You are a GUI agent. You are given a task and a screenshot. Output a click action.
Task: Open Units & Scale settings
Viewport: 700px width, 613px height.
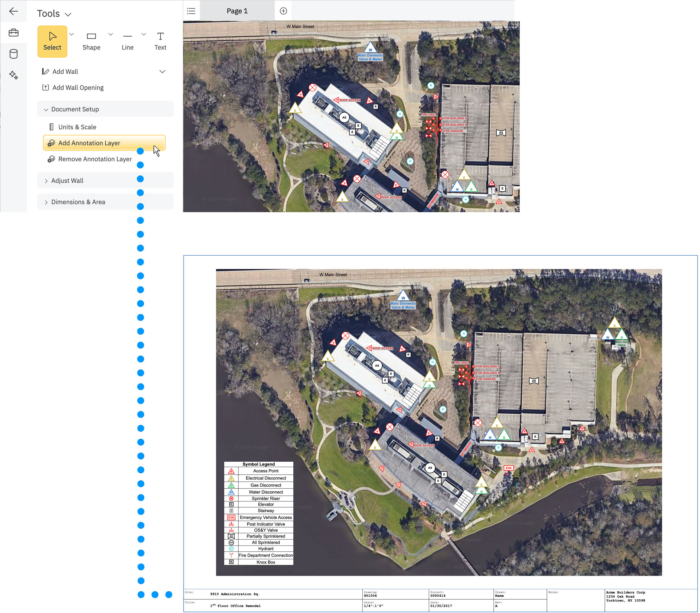click(x=77, y=127)
